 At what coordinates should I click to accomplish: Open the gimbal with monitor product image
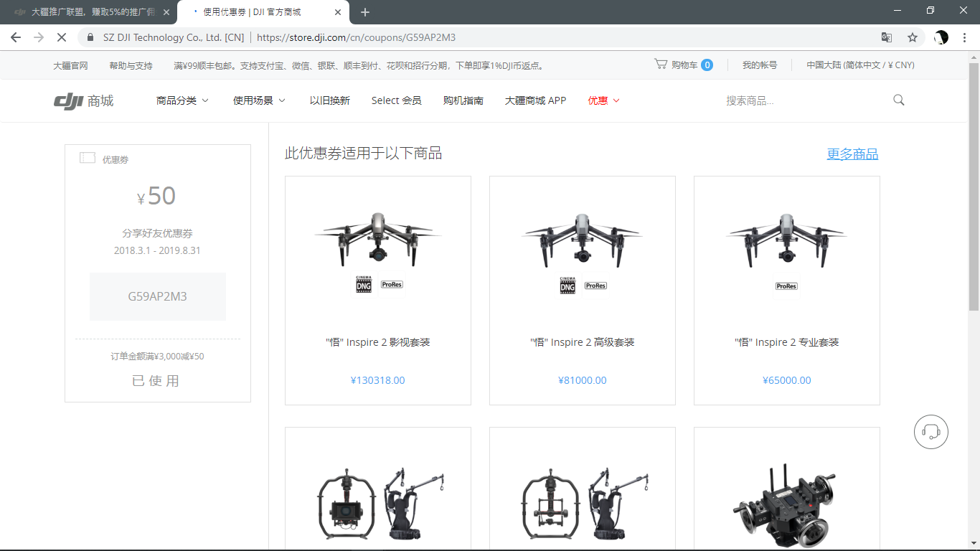(x=380, y=504)
